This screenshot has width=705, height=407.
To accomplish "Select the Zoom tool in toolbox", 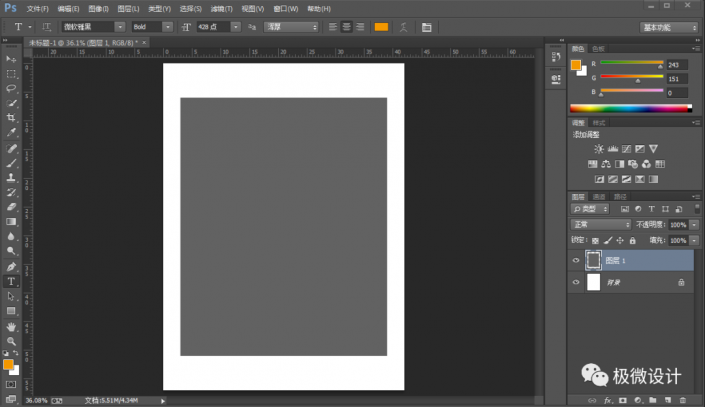I will 11,340.
